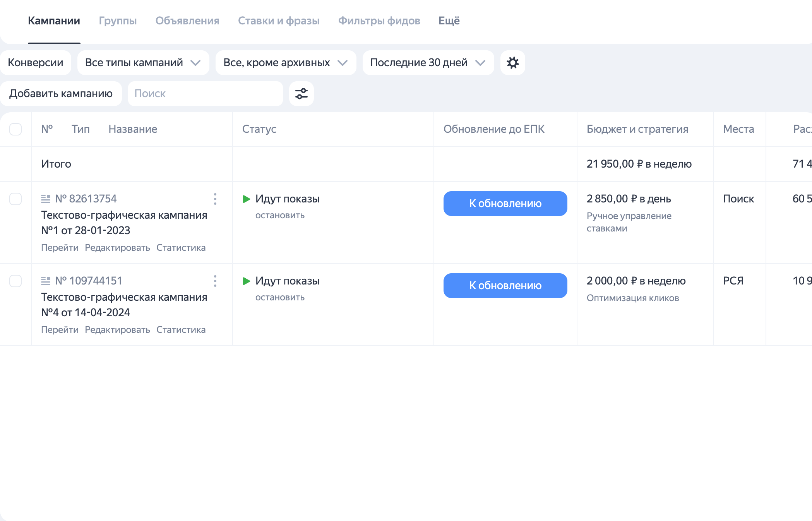Viewport: 812px width, 521px height.
Task: Click 'К обновлению' for campaign 109744151
Action: 505,286
